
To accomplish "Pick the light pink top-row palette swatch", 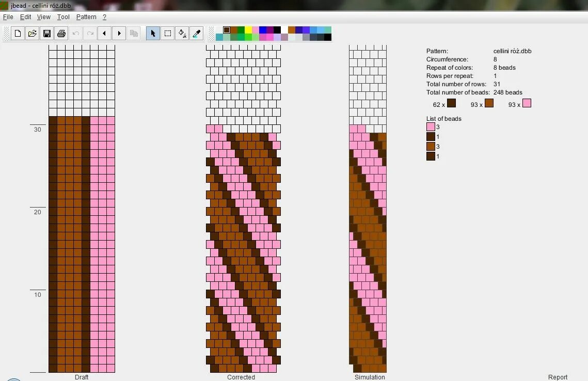I will coord(256,30).
